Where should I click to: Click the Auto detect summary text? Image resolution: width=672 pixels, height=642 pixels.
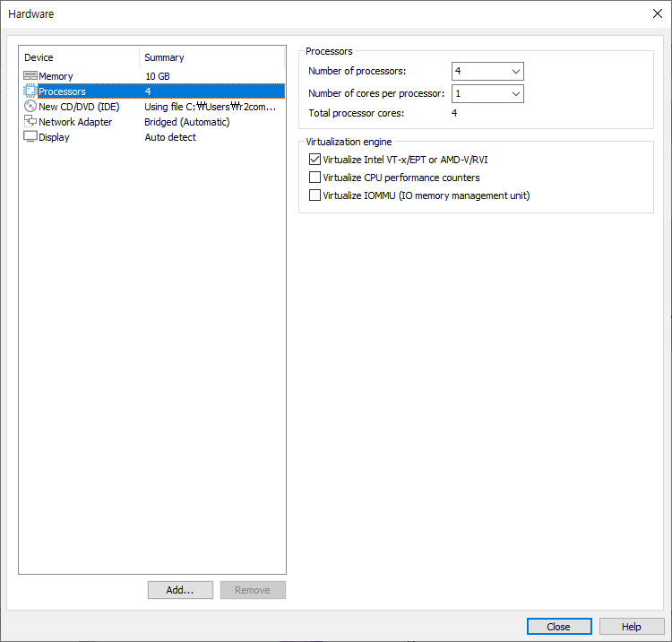170,137
